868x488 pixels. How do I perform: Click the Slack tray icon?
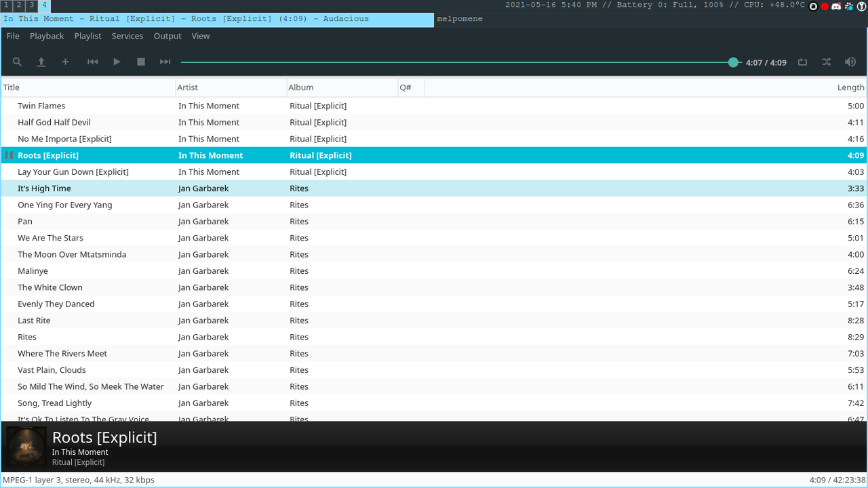tap(848, 6)
